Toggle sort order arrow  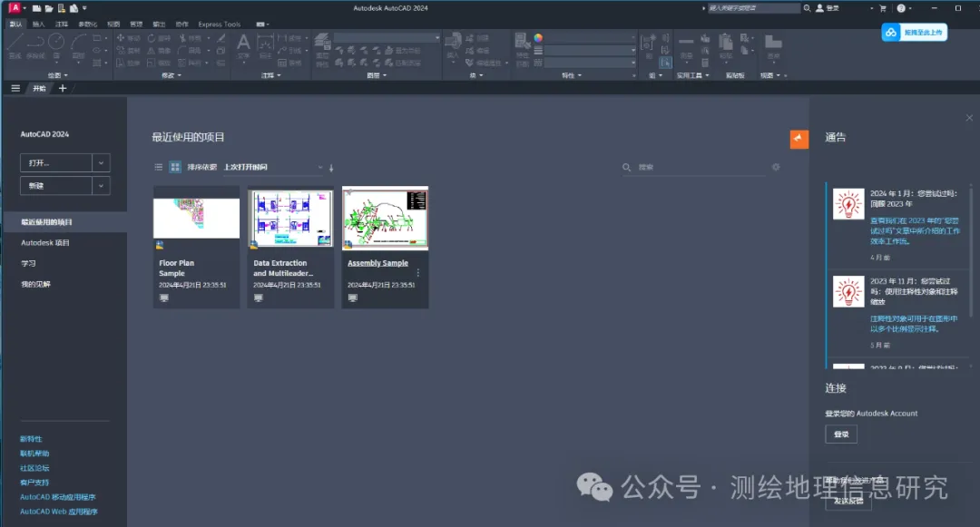coord(331,167)
